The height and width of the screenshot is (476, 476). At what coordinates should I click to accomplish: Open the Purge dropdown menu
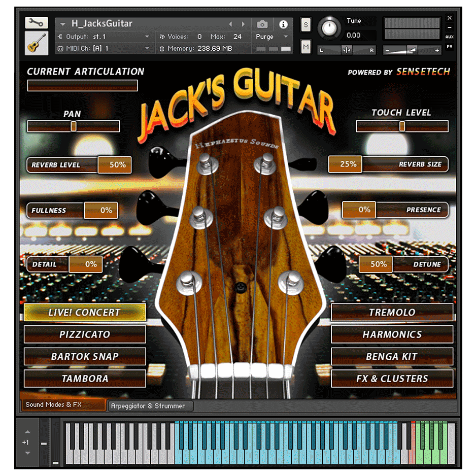271,37
